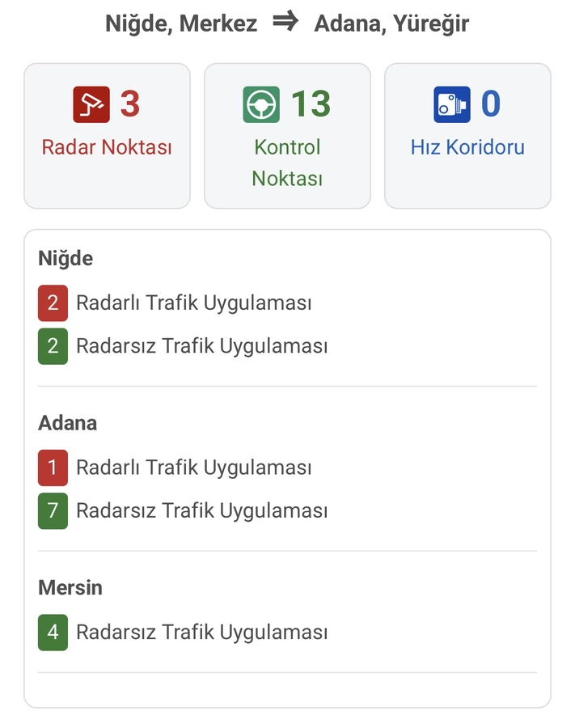Click the red radar camera icon

(91, 104)
